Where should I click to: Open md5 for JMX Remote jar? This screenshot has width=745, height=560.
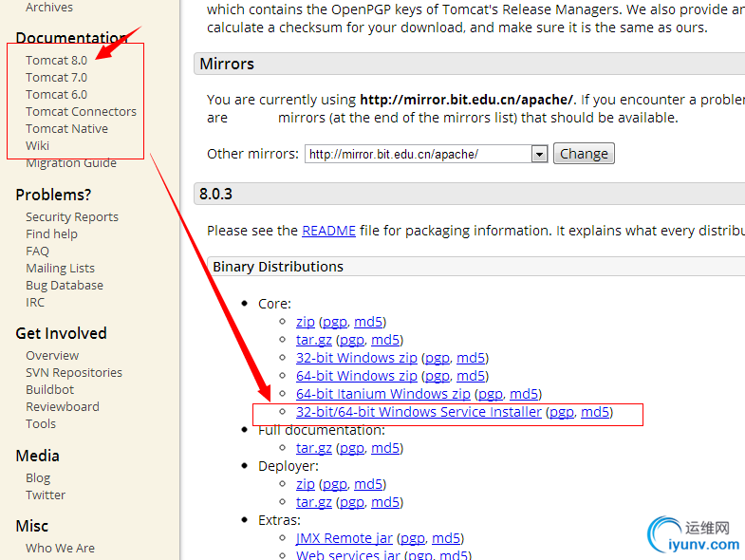446,538
